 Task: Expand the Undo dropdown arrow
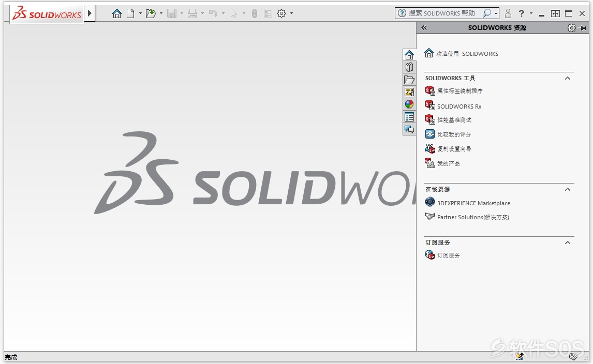click(x=223, y=13)
